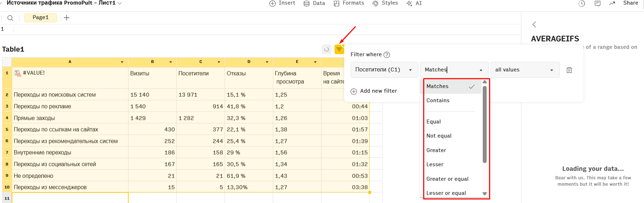Switch to the Page1 tab
The height and width of the screenshot is (203, 644).
(x=40, y=18)
